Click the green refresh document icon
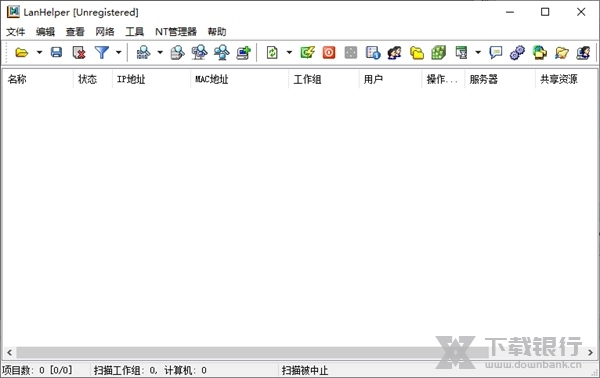 click(272, 52)
